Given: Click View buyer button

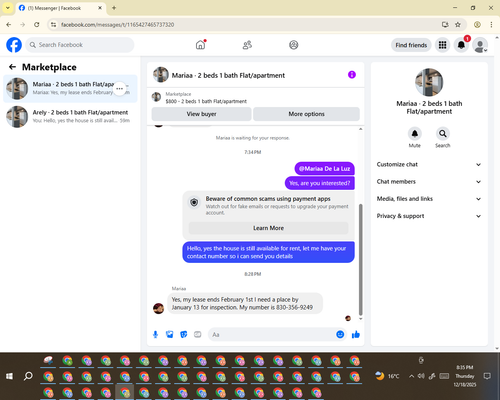Looking at the screenshot, I should tap(201, 114).
